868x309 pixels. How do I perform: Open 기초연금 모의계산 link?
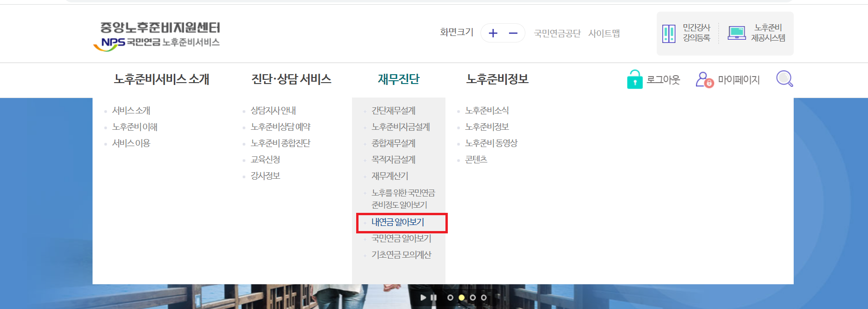(x=401, y=255)
